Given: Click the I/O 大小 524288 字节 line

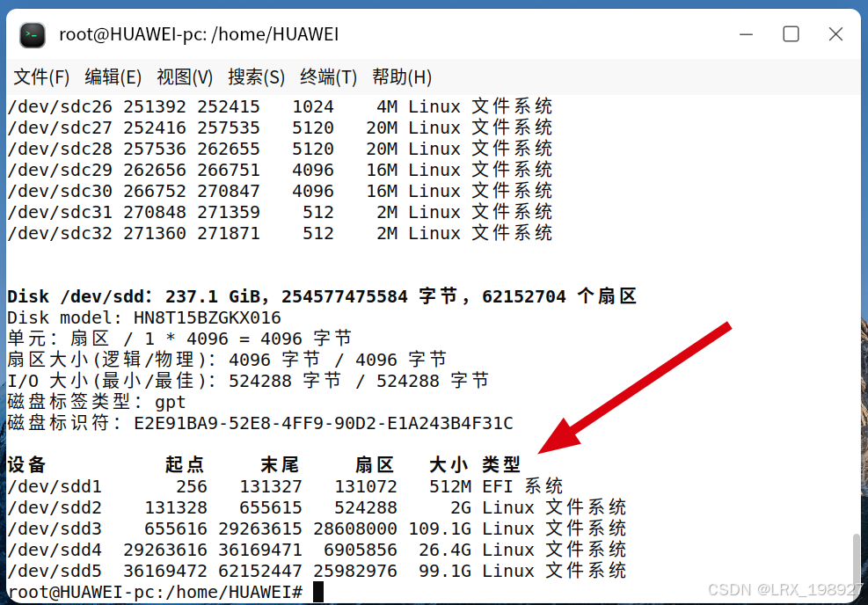Looking at the screenshot, I should tap(248, 381).
